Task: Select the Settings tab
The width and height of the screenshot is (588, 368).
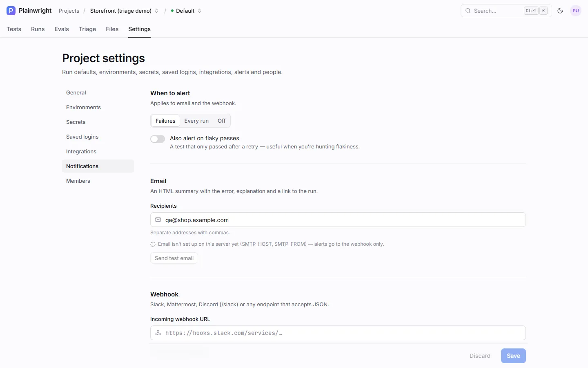Action: [x=139, y=29]
